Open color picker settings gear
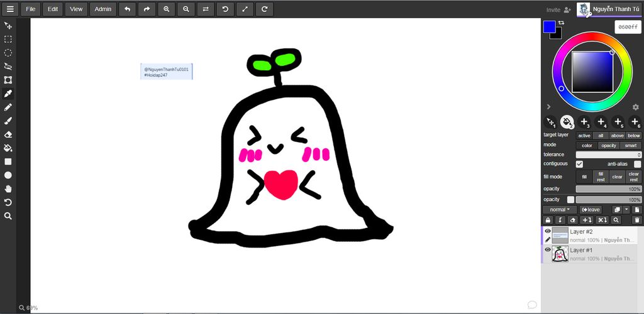This screenshot has width=644, height=314. pyautogui.click(x=635, y=107)
